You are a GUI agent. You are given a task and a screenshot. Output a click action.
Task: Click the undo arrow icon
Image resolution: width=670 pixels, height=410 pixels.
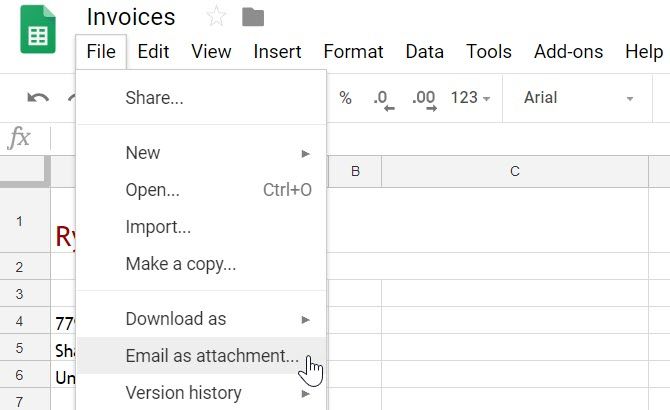coord(38,98)
